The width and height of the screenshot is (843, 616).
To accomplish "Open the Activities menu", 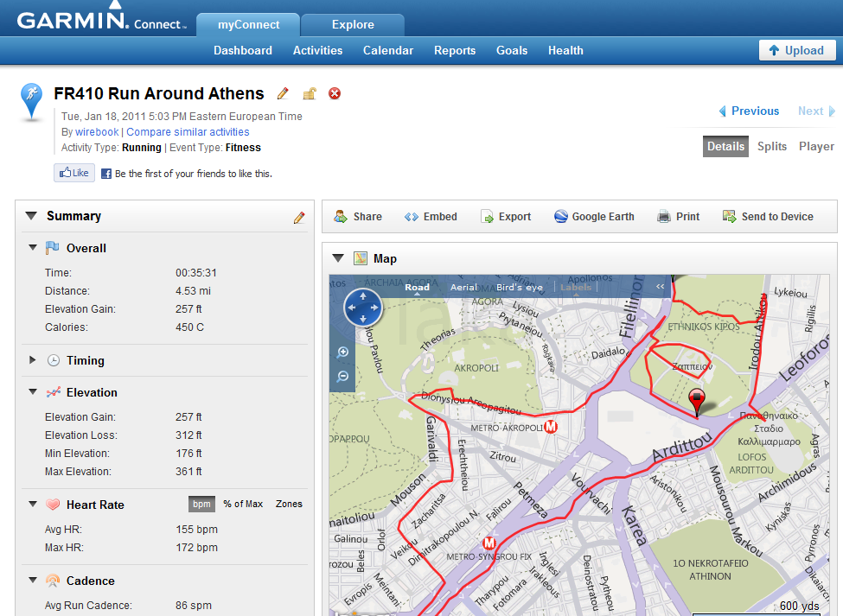I will [317, 50].
